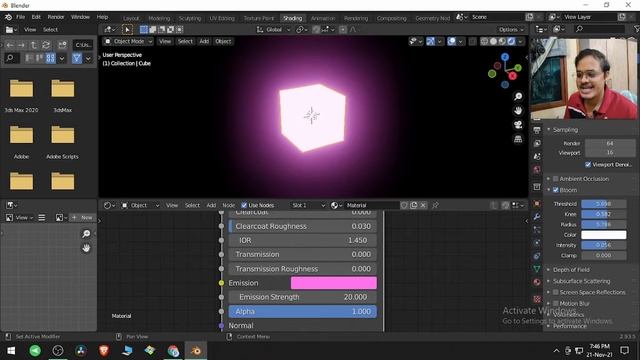Open Brave browser from taskbar
Screen dimensions: 640x360
pos(104,351)
